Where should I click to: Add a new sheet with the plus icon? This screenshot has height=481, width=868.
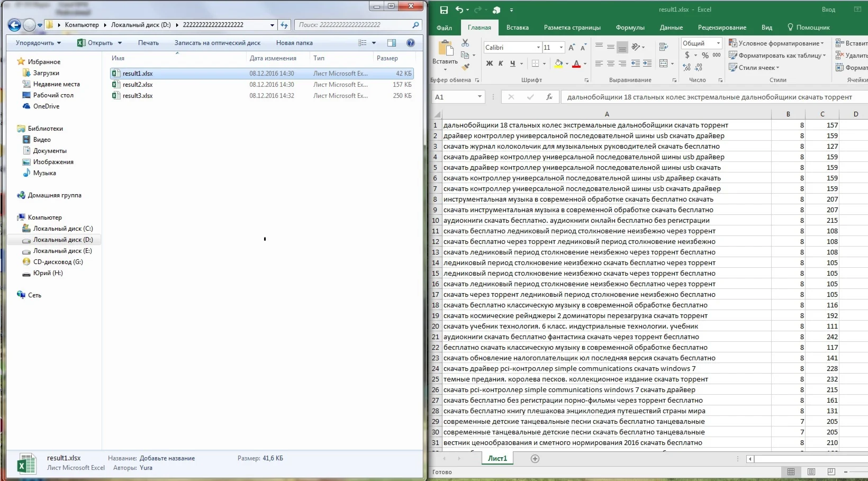[535, 459]
